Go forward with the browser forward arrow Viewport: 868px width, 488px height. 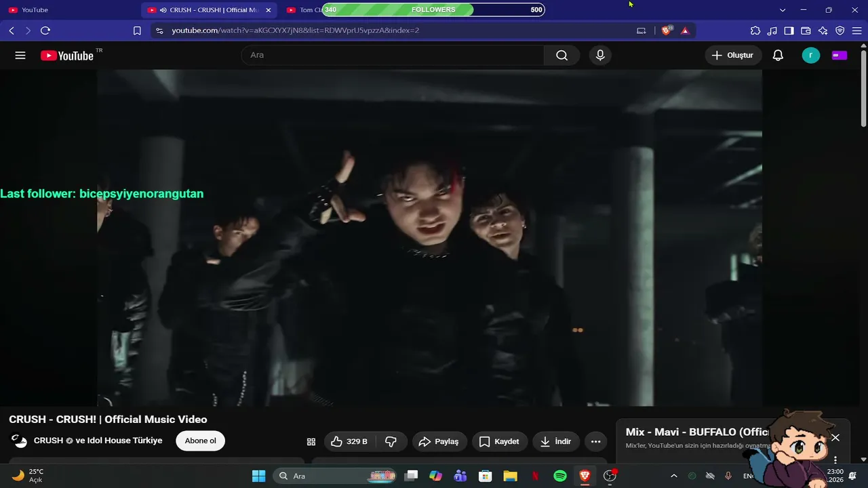[x=28, y=30]
